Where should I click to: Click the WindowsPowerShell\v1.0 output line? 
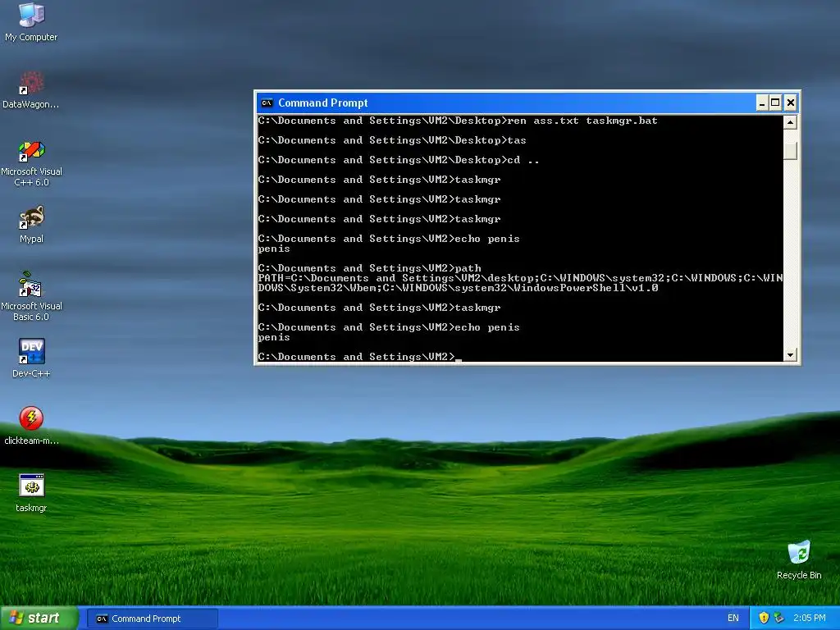pyautogui.click(x=458, y=288)
